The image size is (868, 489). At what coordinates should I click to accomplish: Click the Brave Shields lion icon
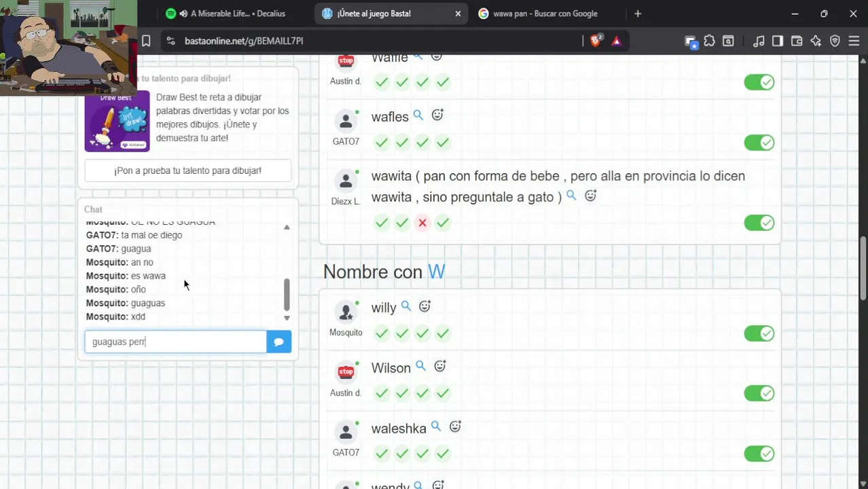click(596, 41)
